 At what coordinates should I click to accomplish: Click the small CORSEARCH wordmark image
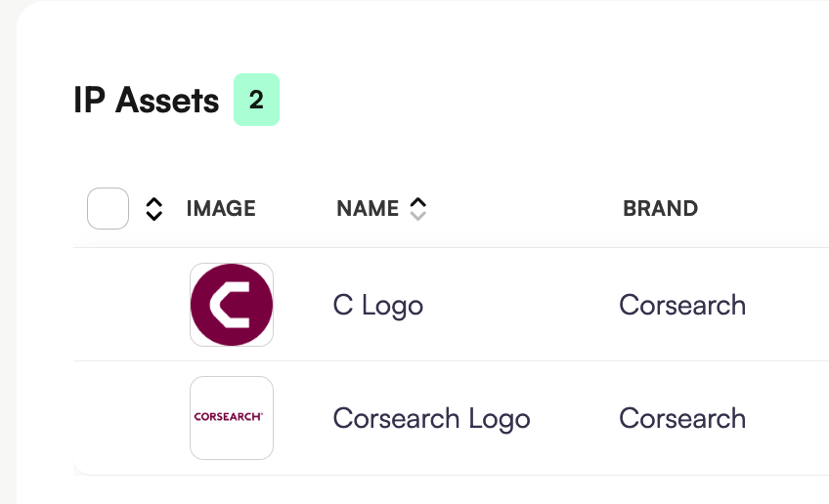click(x=229, y=417)
